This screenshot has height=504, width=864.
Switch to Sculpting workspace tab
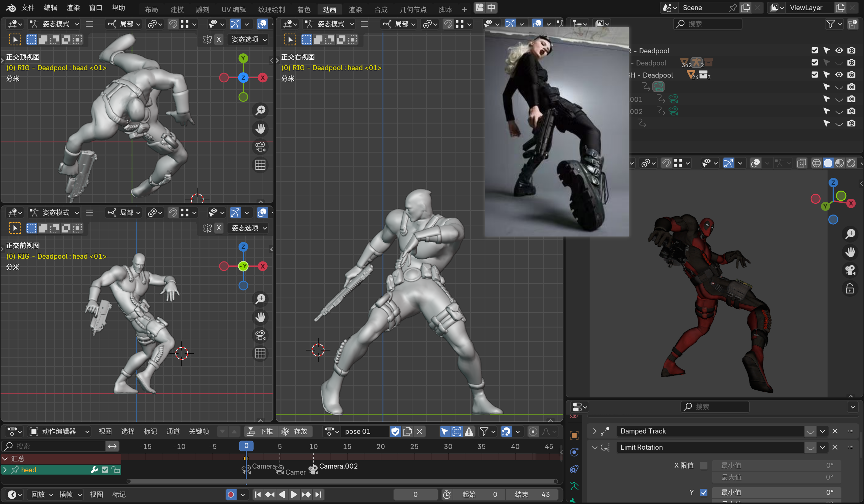coord(203,9)
